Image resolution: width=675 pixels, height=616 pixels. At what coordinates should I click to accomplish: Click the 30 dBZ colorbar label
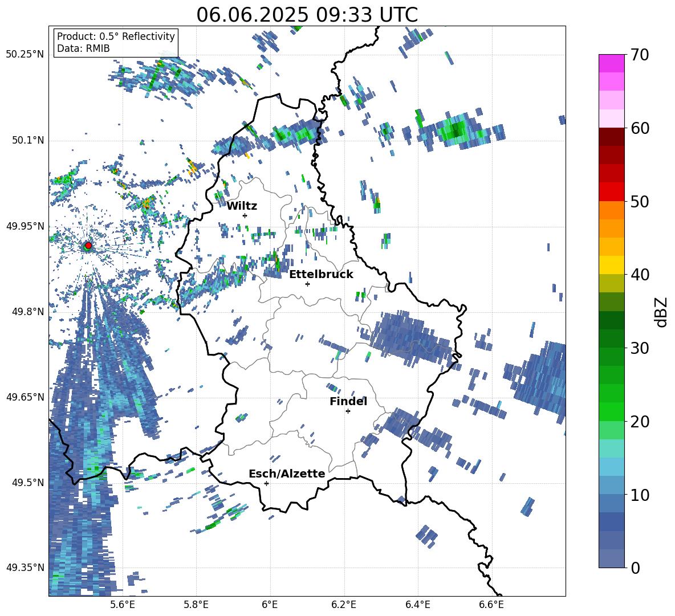pyautogui.click(x=640, y=348)
